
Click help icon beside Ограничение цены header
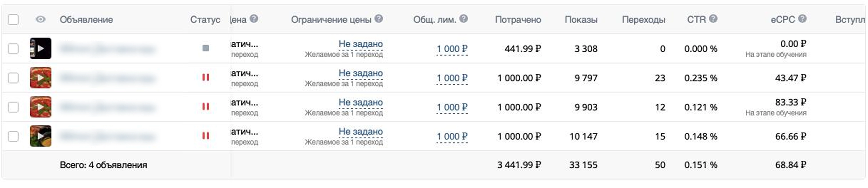click(379, 19)
